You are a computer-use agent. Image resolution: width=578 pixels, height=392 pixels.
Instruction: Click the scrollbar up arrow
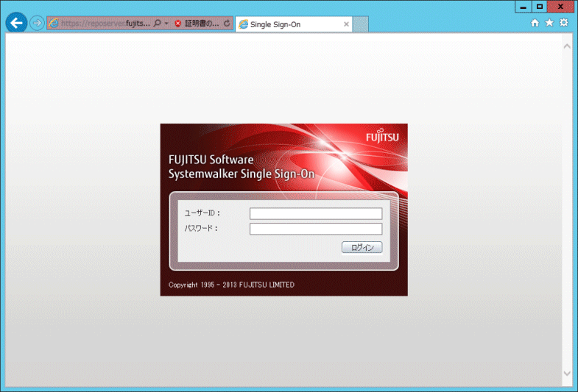(x=567, y=46)
